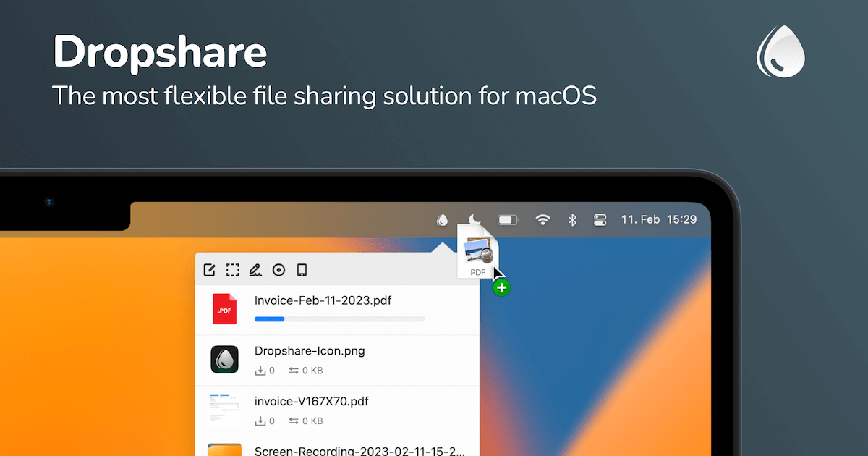Open the annotation editor tool
Image resolution: width=868 pixels, height=456 pixels.
click(x=209, y=269)
